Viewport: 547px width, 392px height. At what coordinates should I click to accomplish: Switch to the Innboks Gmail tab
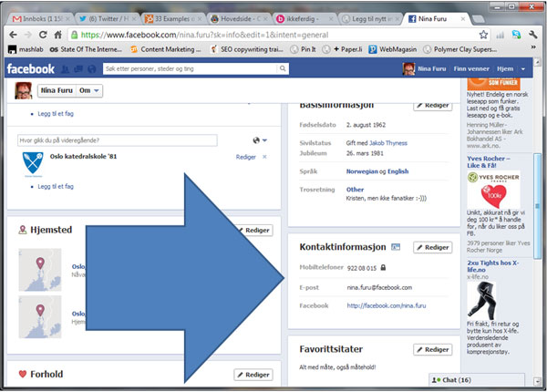[40, 19]
